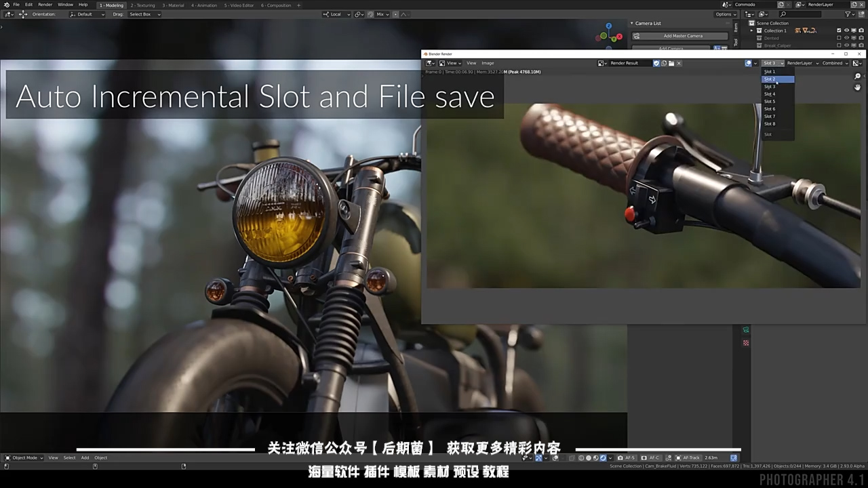
Task: Click the Render Result image name field
Action: (629, 63)
